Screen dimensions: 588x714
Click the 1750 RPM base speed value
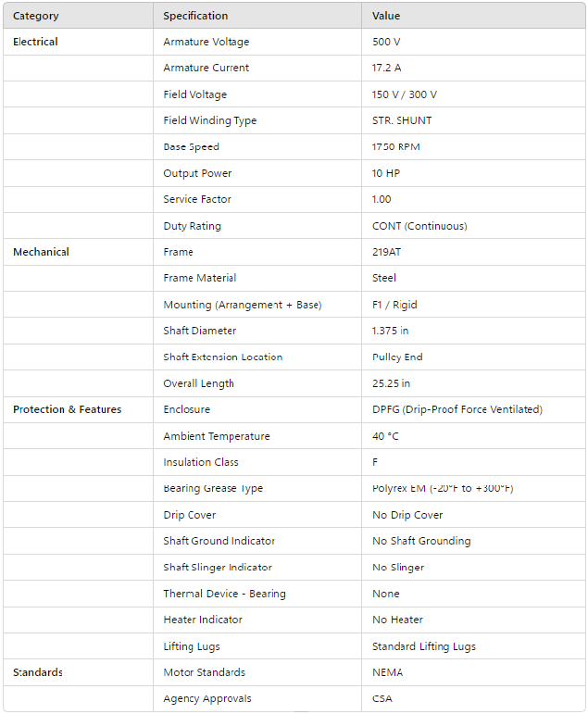(394, 146)
